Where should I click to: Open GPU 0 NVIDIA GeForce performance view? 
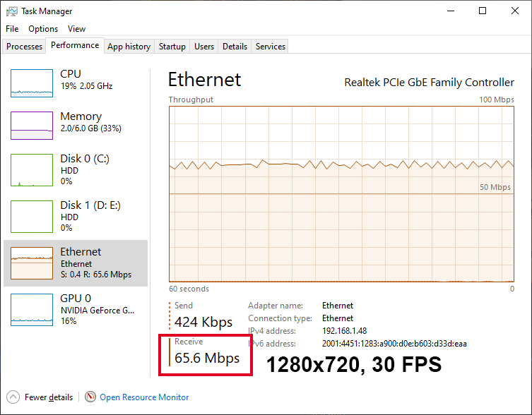pyautogui.click(x=76, y=310)
